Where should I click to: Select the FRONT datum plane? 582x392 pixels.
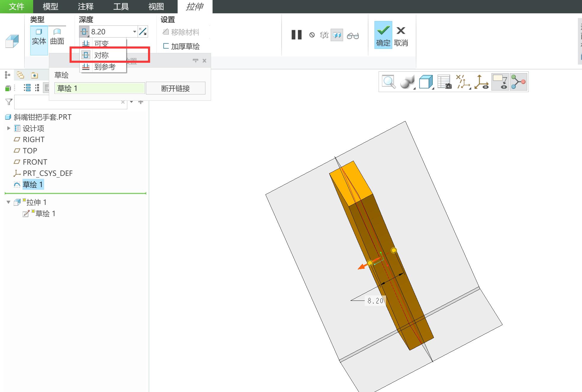point(31,162)
